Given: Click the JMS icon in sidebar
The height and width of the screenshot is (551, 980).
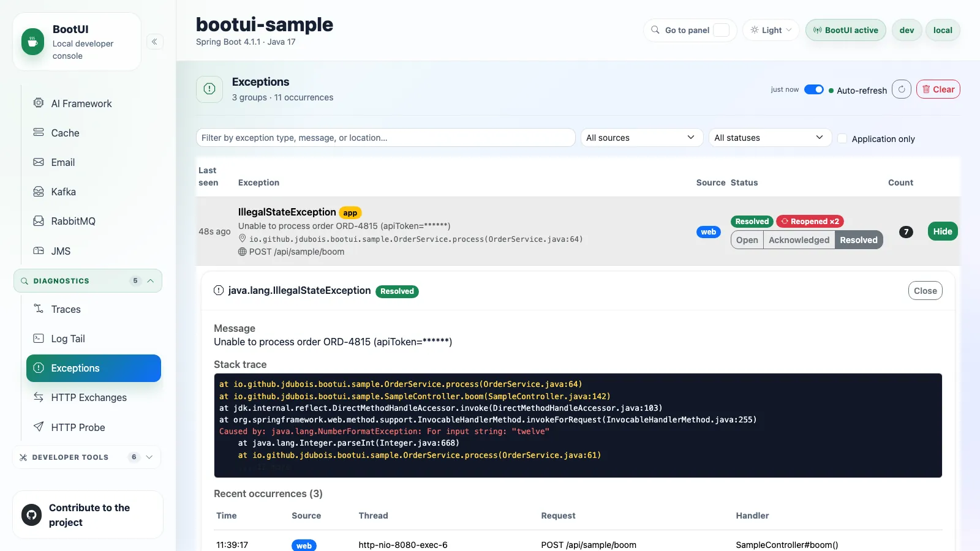Looking at the screenshot, I should [39, 250].
